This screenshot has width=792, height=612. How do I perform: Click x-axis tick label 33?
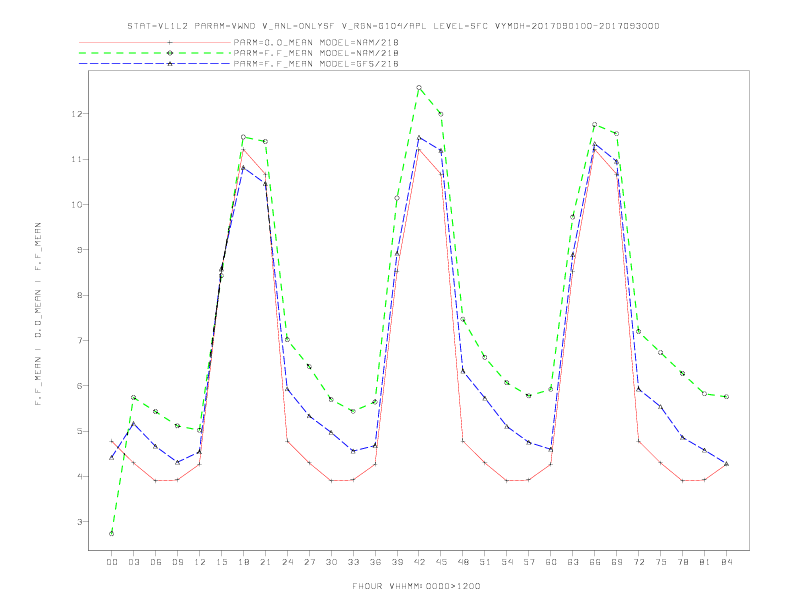pyautogui.click(x=353, y=562)
